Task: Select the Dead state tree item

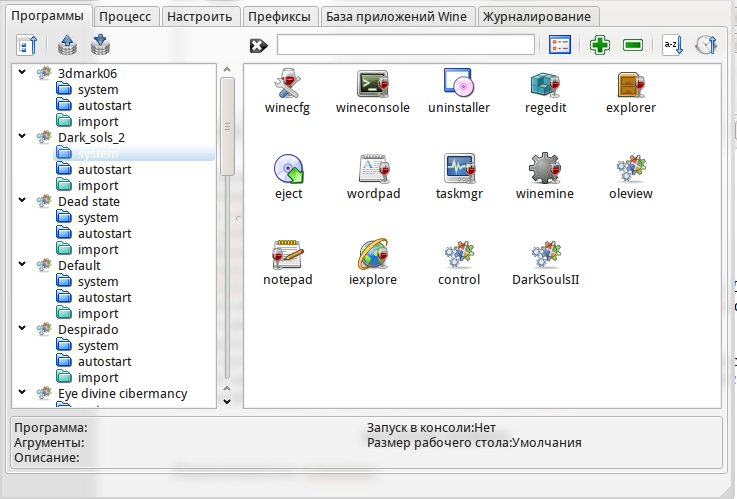Action: point(89,201)
